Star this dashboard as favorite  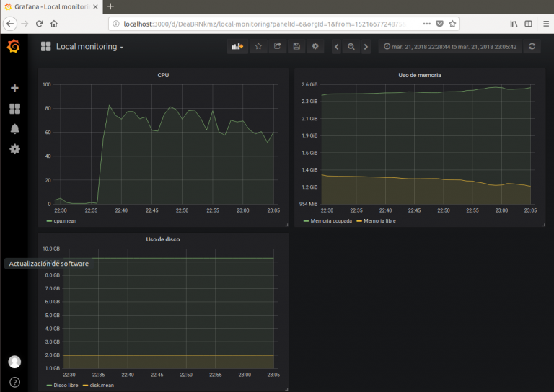coord(258,47)
